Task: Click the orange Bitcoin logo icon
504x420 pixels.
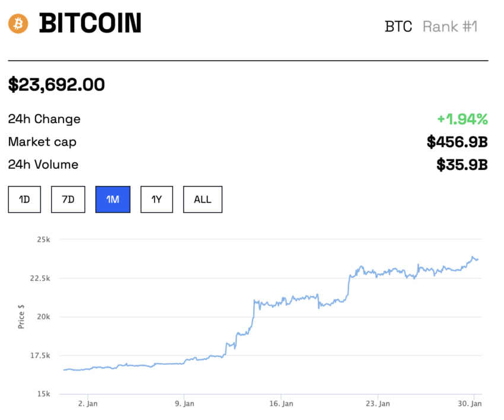Action: tap(18, 24)
